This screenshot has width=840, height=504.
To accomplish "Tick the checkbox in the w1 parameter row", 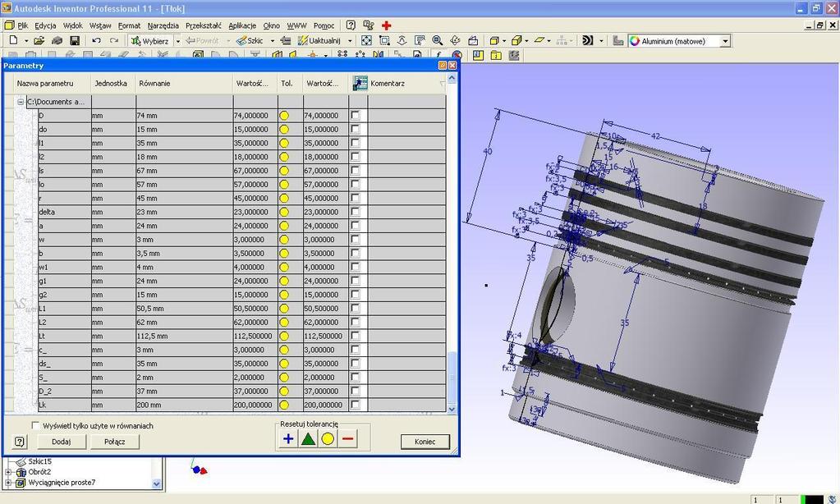I will [356, 267].
